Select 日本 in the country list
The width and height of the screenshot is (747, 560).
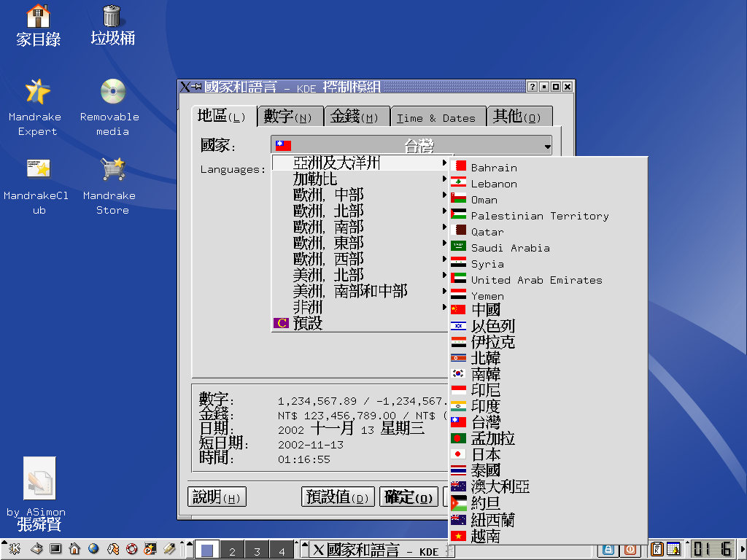click(x=548, y=454)
